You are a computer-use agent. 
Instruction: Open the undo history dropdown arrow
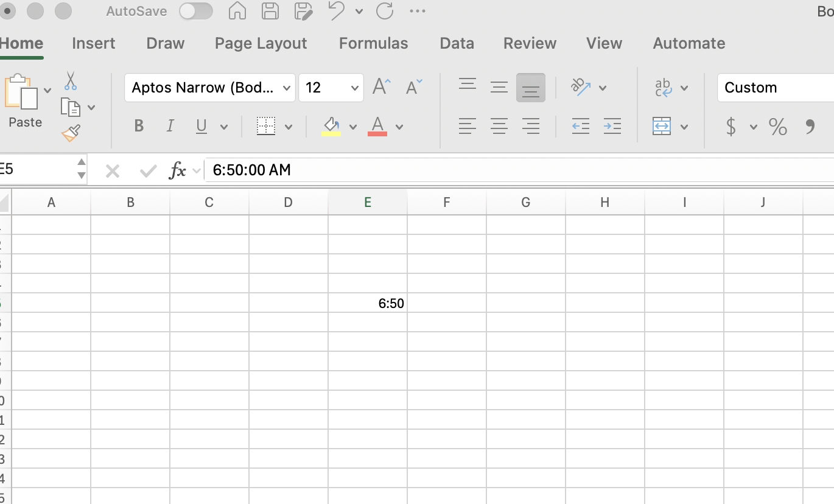pyautogui.click(x=359, y=12)
